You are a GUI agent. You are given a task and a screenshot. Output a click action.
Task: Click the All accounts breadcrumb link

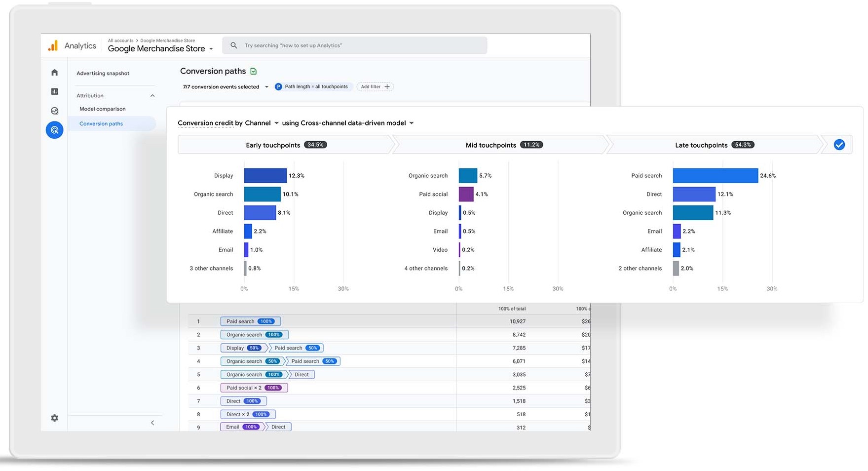pos(120,40)
